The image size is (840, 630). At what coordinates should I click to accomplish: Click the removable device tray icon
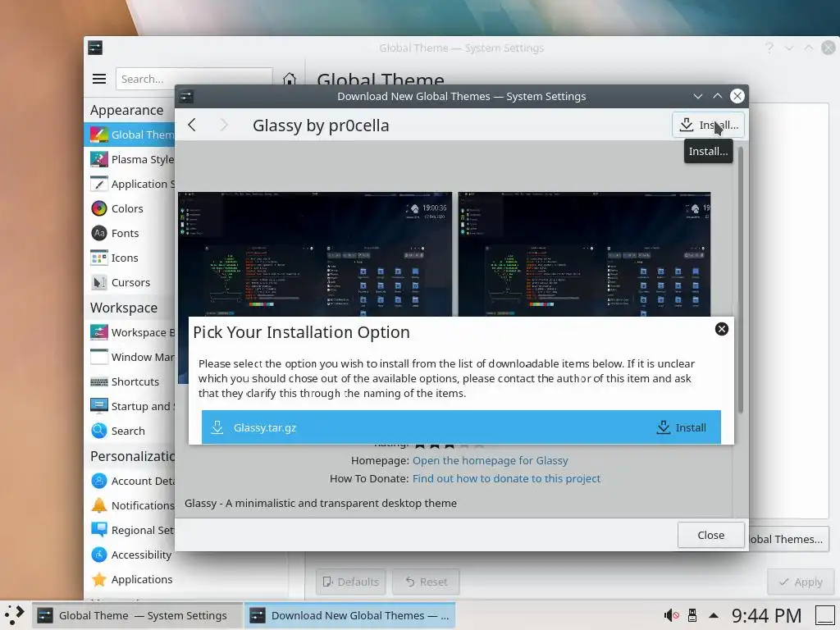tap(692, 615)
